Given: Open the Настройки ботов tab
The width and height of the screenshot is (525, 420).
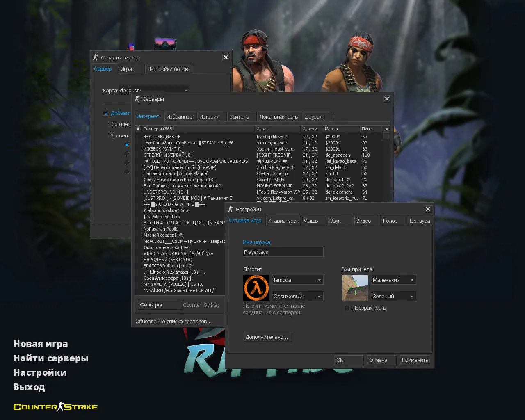Looking at the screenshot, I should tap(168, 69).
